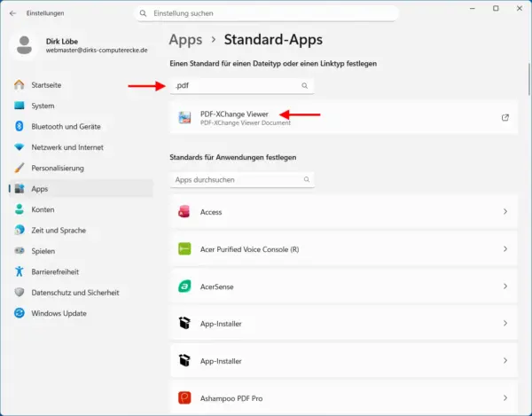Click the AcerSense app icon

coord(184,286)
